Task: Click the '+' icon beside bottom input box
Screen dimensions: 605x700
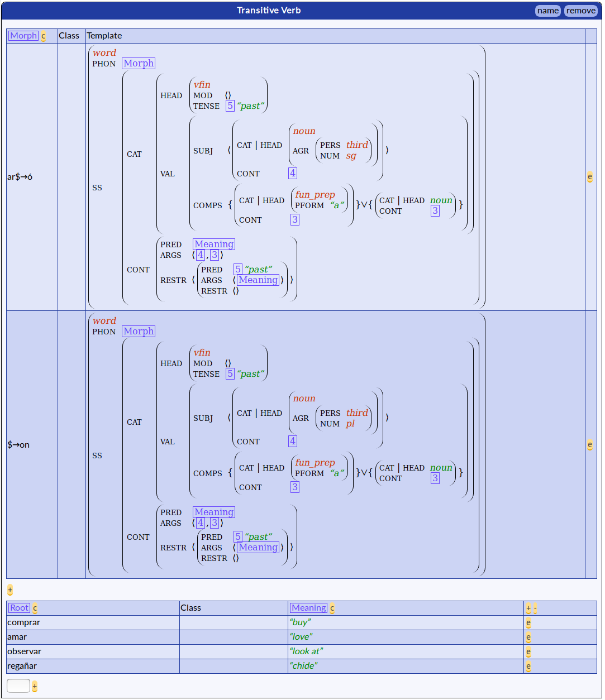Action: [x=35, y=687]
